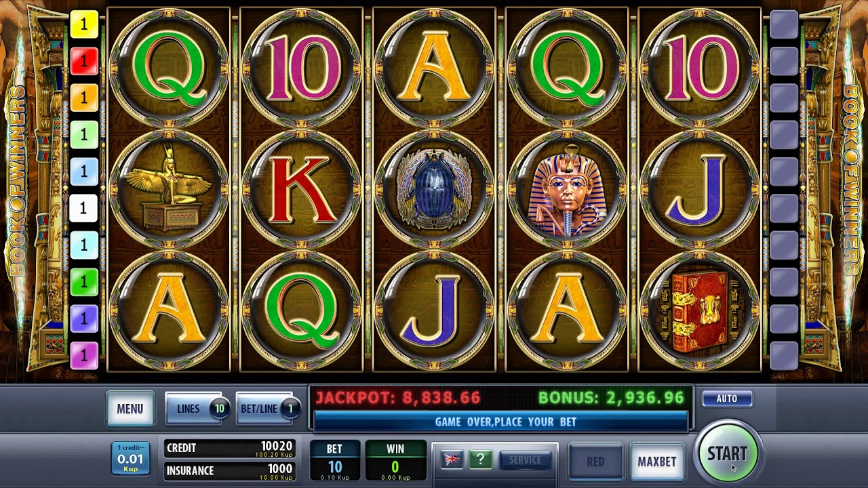Change the BET/LINE value
868x488 pixels.
click(266, 409)
